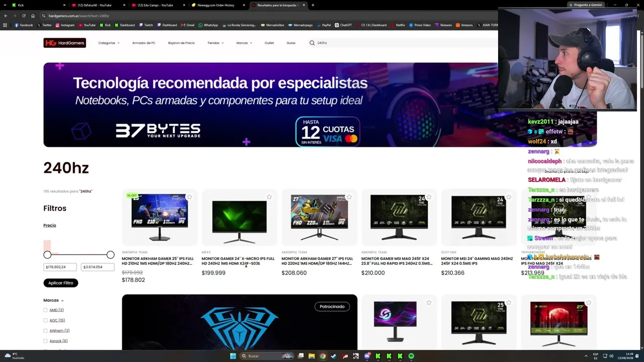Click the search magnifier icon
644x362 pixels.
click(x=312, y=43)
